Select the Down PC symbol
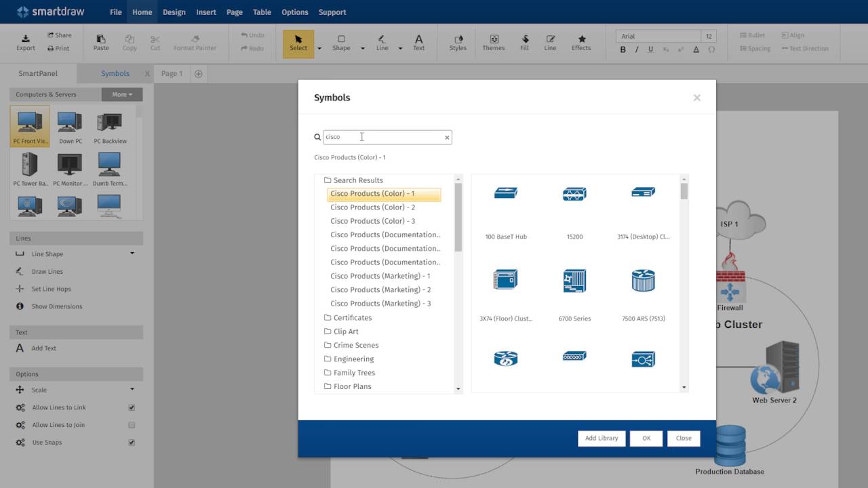Screen dimensions: 868x488 [70, 123]
